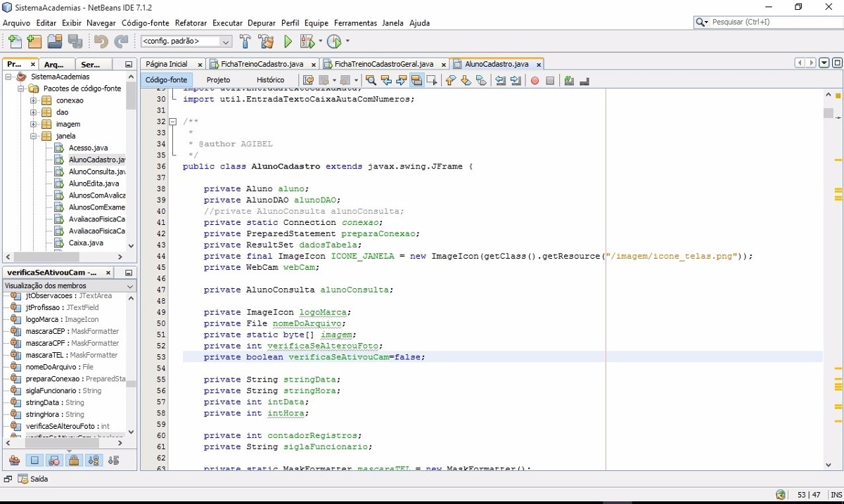Viewport: 844px width, 504px height.
Task: Open the Refatorar menu
Action: [x=190, y=22]
